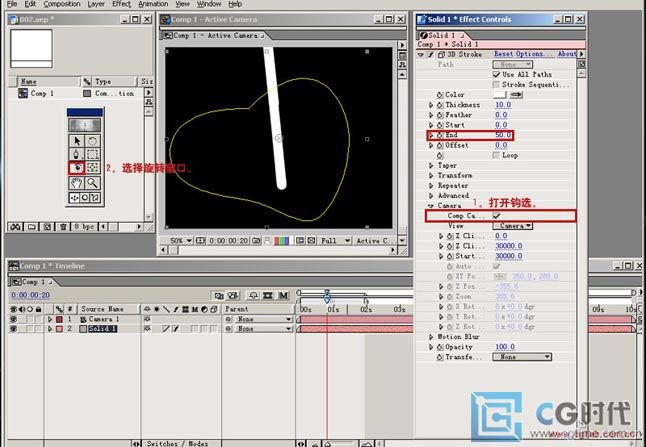Click the Frame Blending timeline button
Image resolution: width=646 pixels, height=447 pixels.
pyautogui.click(x=268, y=295)
